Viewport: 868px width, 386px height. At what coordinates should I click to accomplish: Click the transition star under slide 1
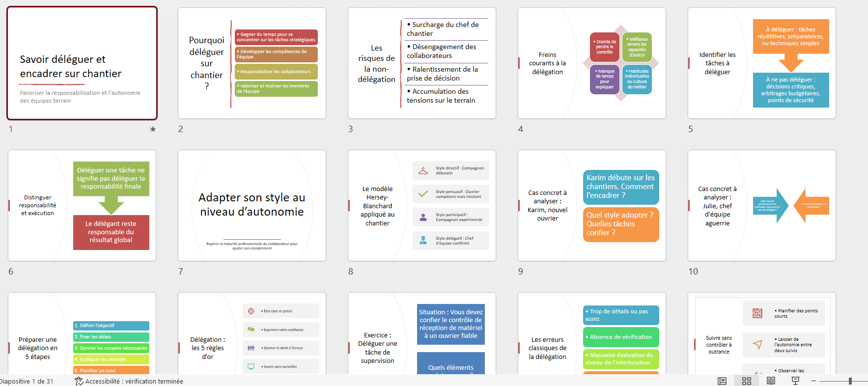(153, 129)
